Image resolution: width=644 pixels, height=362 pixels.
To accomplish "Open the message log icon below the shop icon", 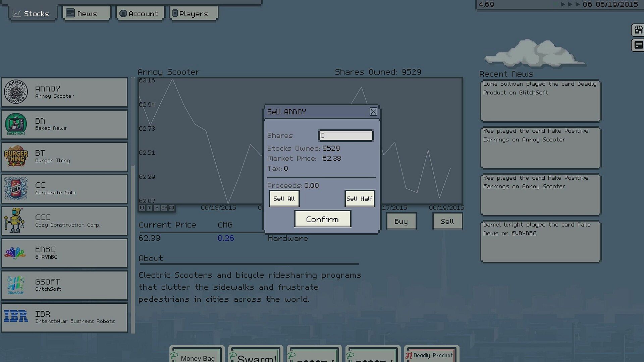I will click(638, 45).
